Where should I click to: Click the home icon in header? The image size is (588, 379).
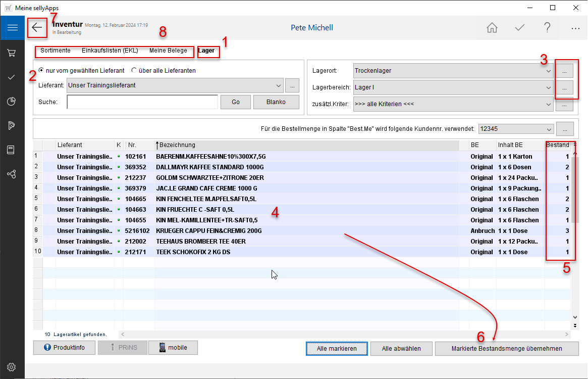coord(492,28)
